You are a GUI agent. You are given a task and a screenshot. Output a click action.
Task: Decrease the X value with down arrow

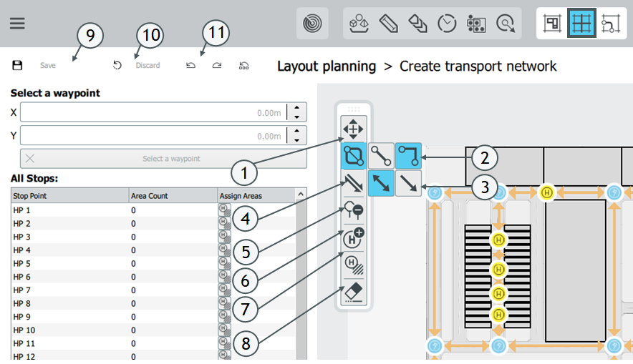pyautogui.click(x=297, y=117)
